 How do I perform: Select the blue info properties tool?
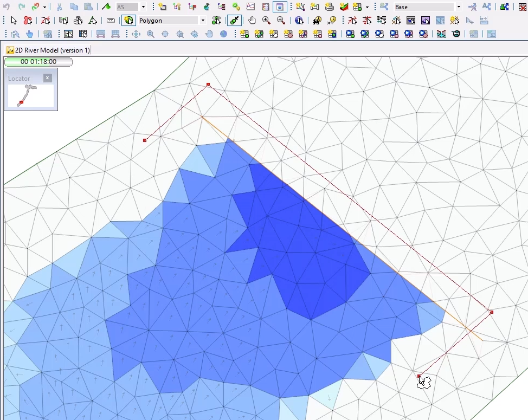pyautogui.click(x=299, y=21)
